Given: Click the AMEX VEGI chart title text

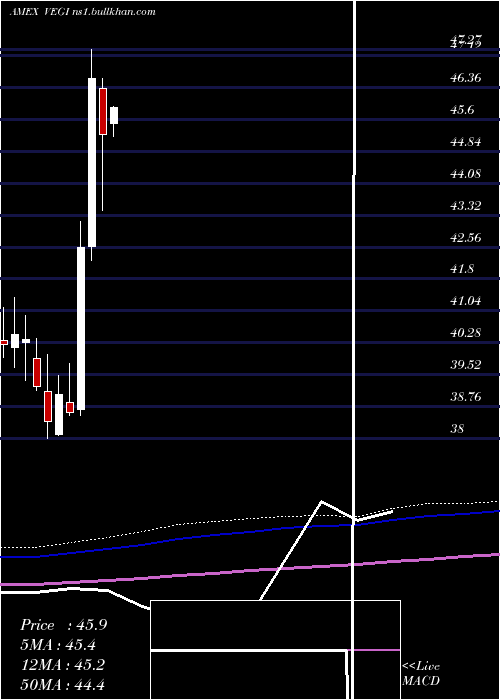Looking at the screenshot, I should coord(83,12).
